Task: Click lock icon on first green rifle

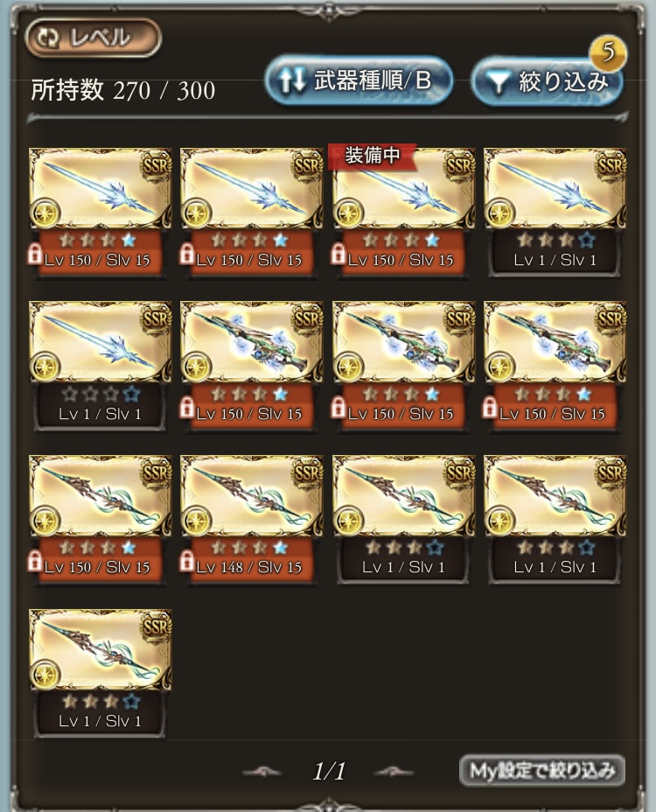Action: click(x=187, y=408)
